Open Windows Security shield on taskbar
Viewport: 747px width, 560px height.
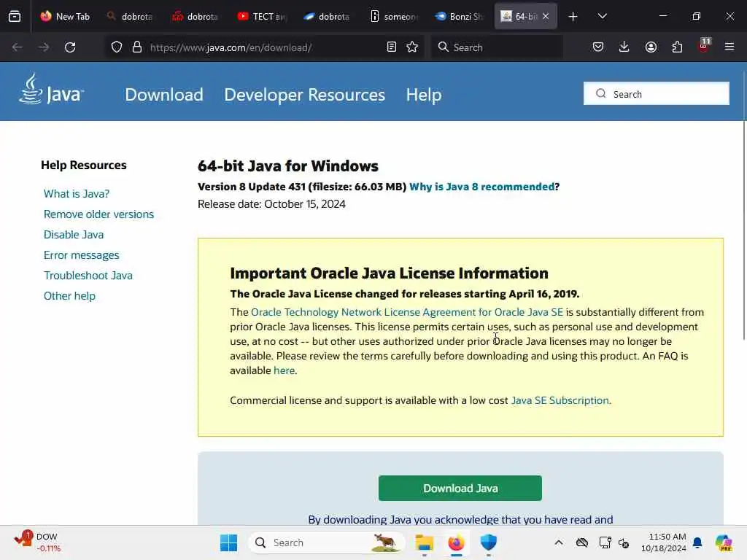(x=488, y=542)
